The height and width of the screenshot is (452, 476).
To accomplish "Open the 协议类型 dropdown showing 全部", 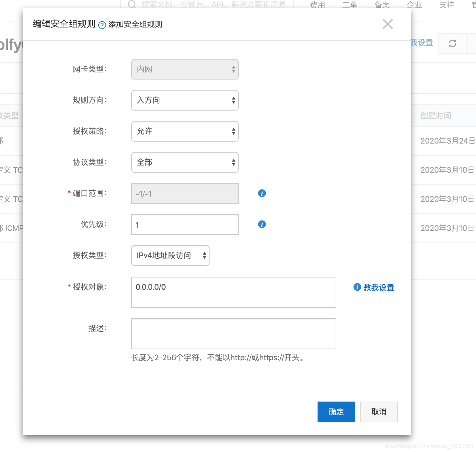I will click(185, 162).
